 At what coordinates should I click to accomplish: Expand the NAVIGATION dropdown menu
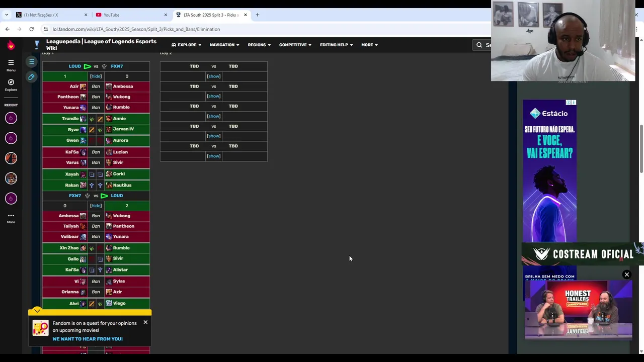(224, 45)
